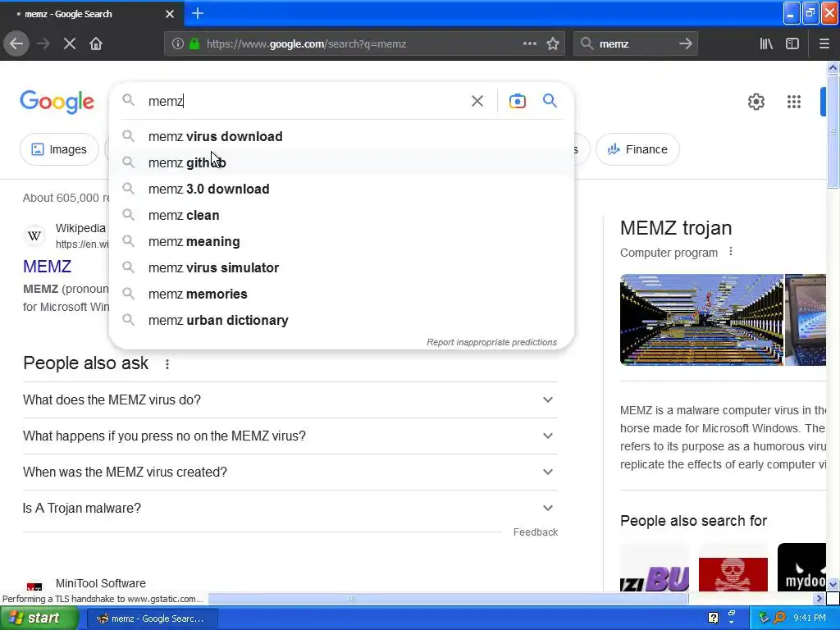Screen dimensions: 840x630
Task: Select suggestion memz clean
Action: 341,216
